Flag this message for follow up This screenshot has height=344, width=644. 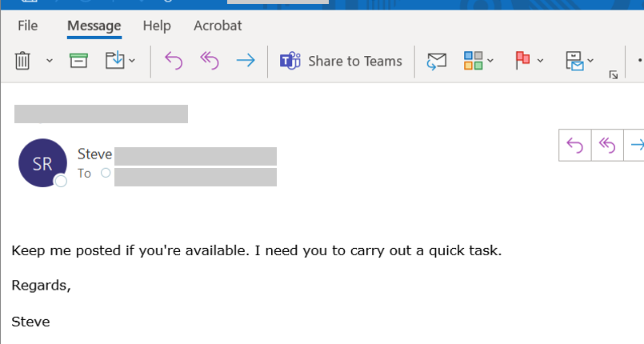523,61
